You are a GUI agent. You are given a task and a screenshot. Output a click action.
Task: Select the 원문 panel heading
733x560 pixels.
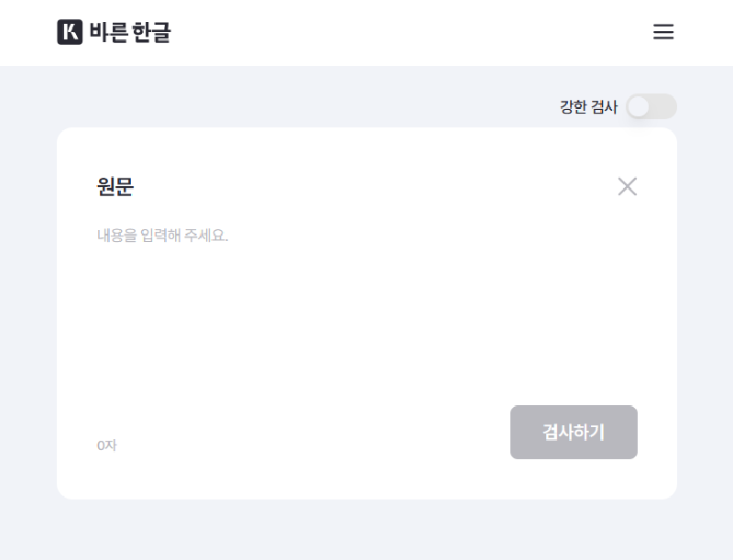pos(115,187)
